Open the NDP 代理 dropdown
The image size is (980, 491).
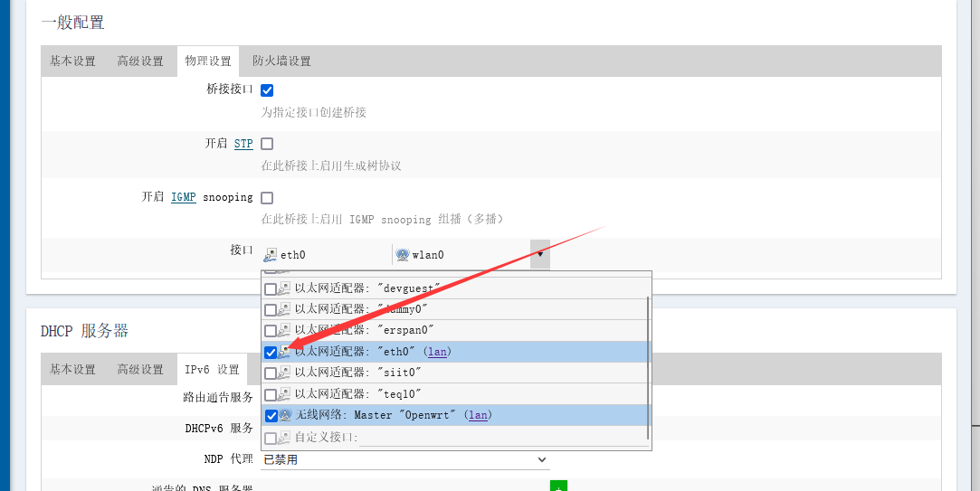404,459
